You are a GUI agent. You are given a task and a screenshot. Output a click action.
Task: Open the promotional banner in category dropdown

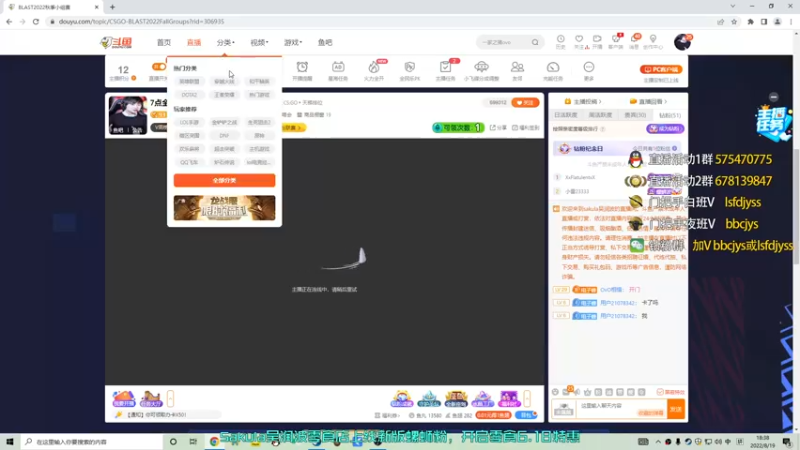224,208
